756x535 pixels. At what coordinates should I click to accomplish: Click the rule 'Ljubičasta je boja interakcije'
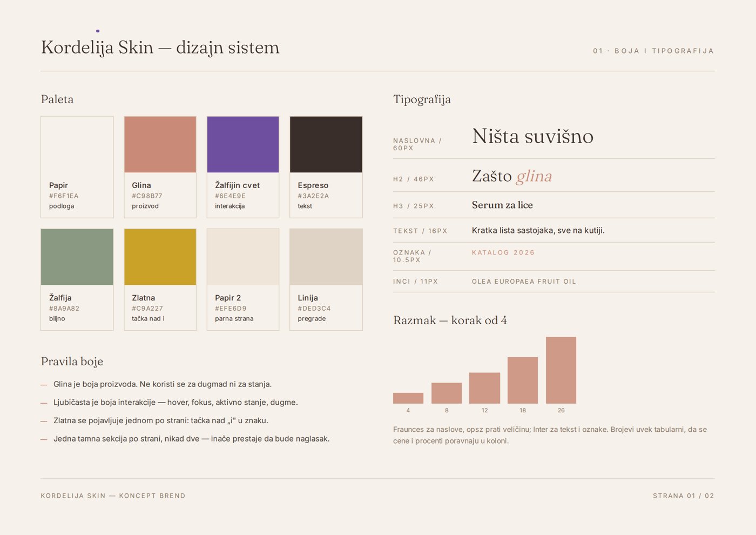click(x=175, y=403)
